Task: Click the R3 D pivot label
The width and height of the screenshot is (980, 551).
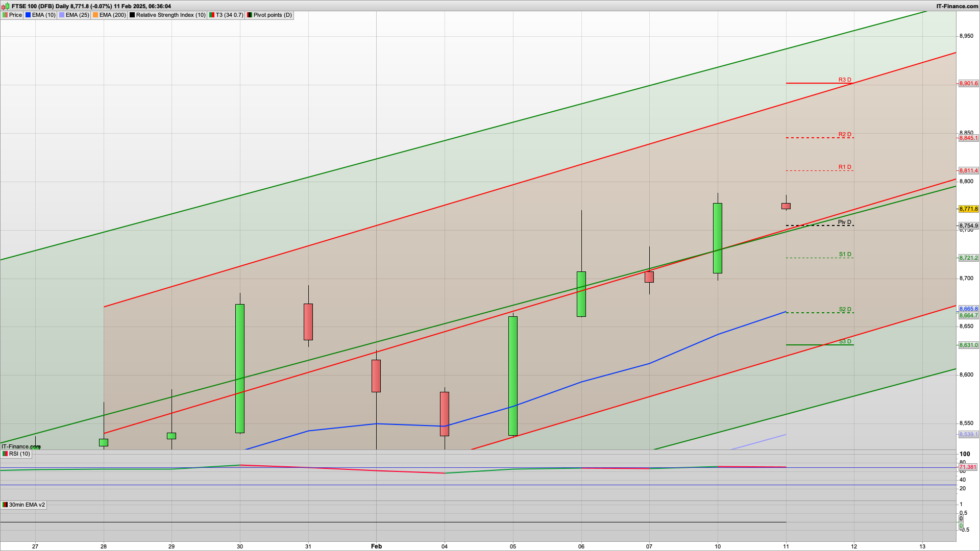Action: point(845,80)
